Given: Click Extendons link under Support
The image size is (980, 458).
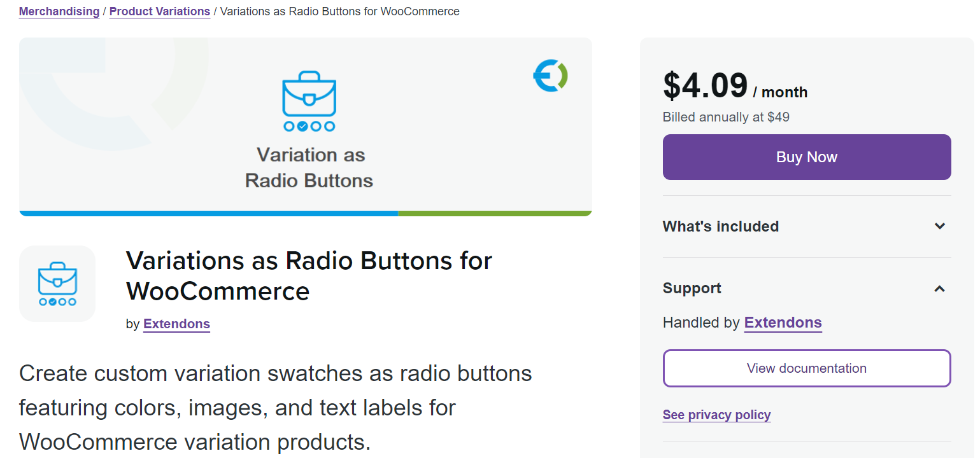Looking at the screenshot, I should tap(783, 323).
